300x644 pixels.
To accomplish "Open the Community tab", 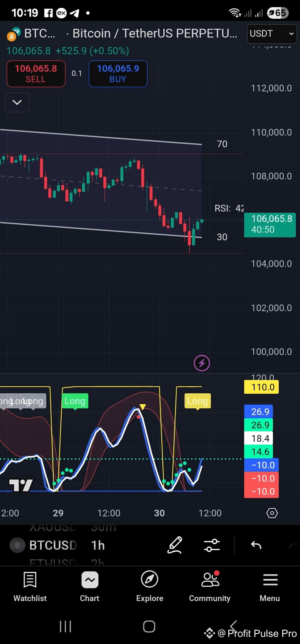I will 210,587.
